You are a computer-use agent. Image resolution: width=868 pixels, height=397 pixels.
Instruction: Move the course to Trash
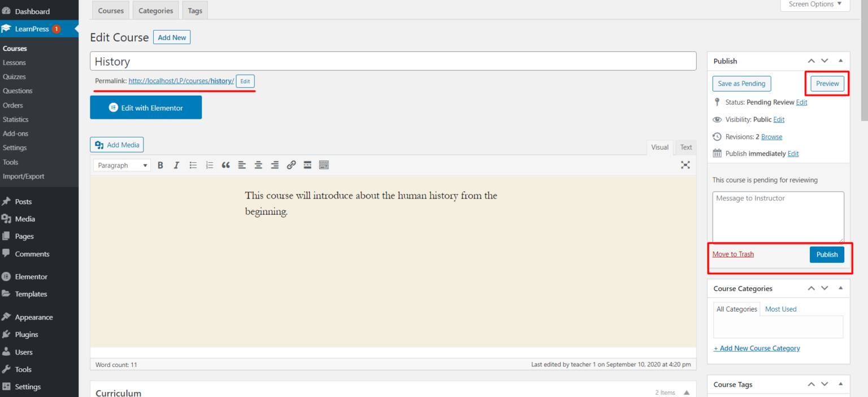(x=733, y=254)
